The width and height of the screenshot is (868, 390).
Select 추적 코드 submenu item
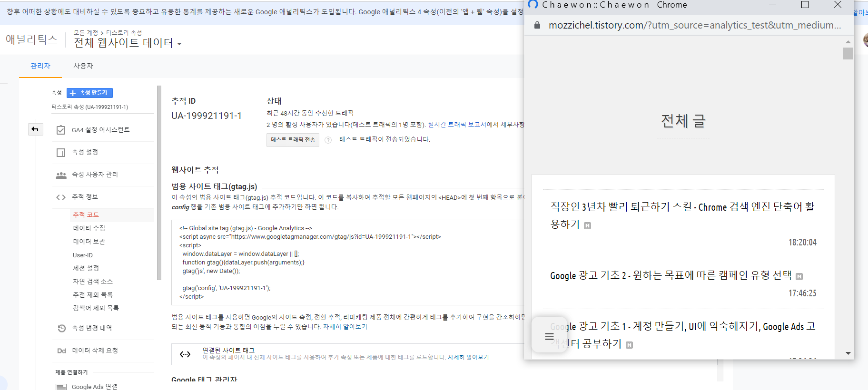click(86, 215)
